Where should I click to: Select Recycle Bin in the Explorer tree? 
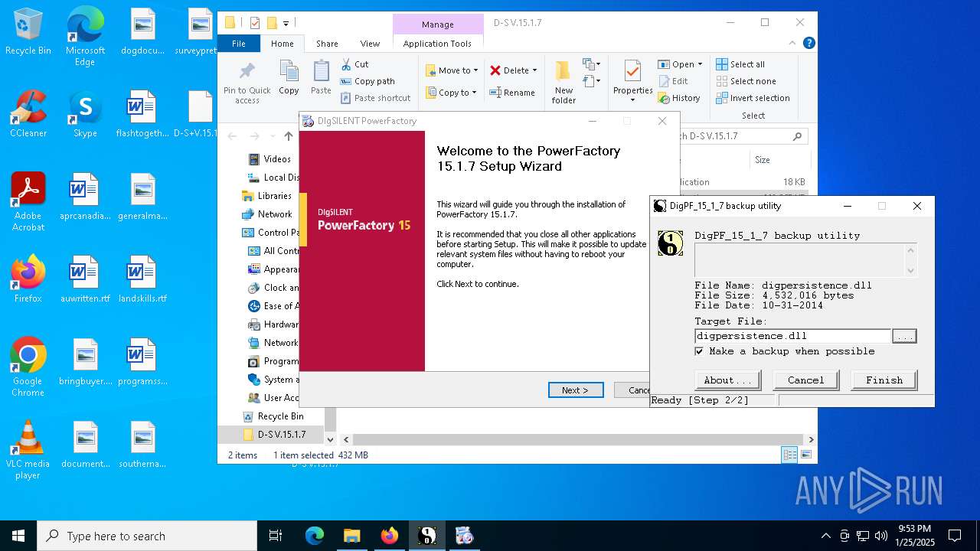(280, 416)
